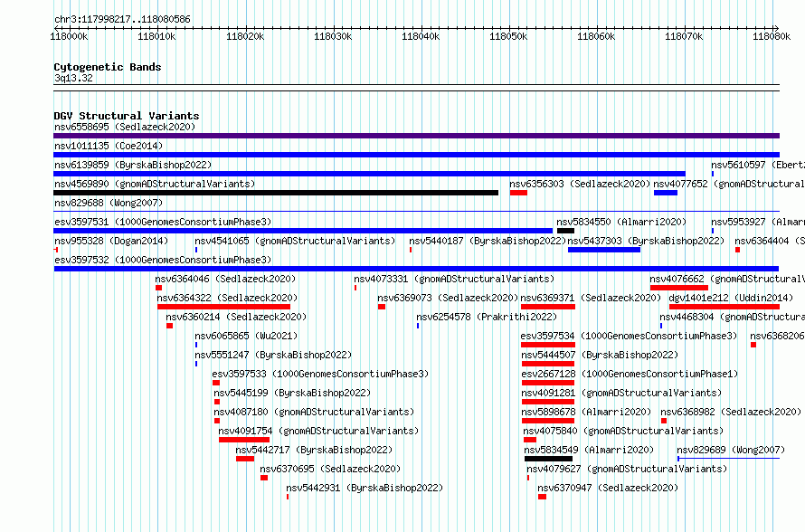Click nsv6360214 (Sedlazeck2020) label
Image resolution: width=805 pixels, height=532 pixels.
[x=236, y=317]
